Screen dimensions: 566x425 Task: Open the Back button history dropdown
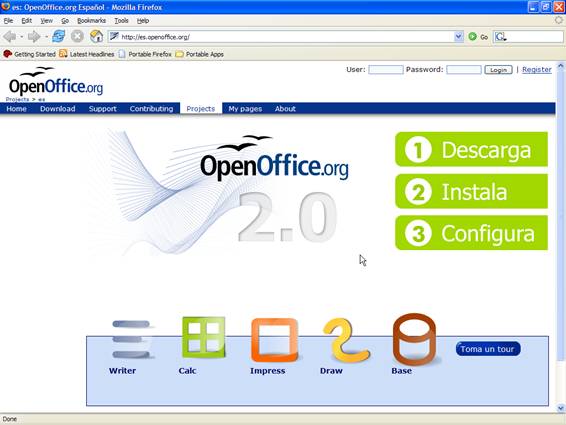(21, 37)
